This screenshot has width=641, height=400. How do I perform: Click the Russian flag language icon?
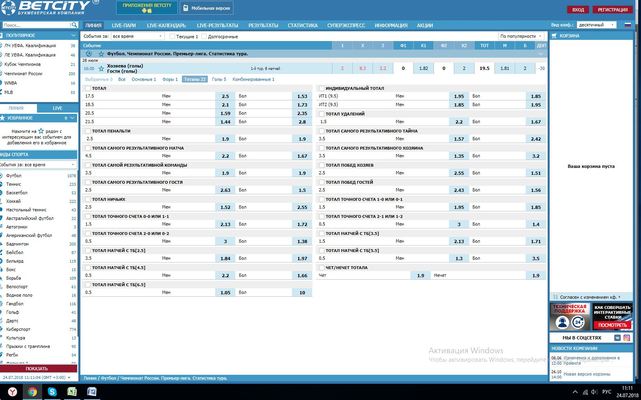[628, 25]
